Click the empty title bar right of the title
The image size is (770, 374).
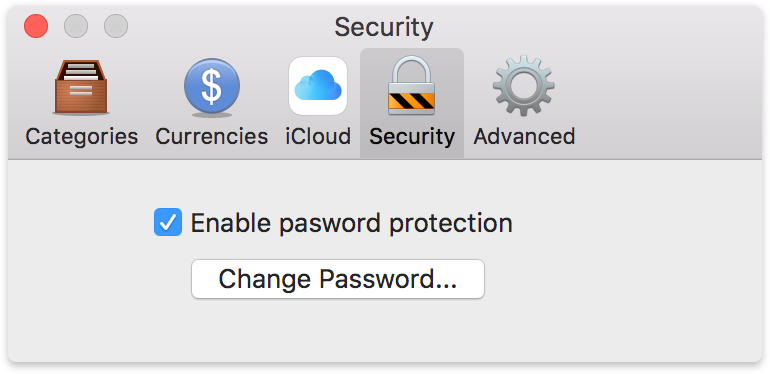tap(597, 27)
